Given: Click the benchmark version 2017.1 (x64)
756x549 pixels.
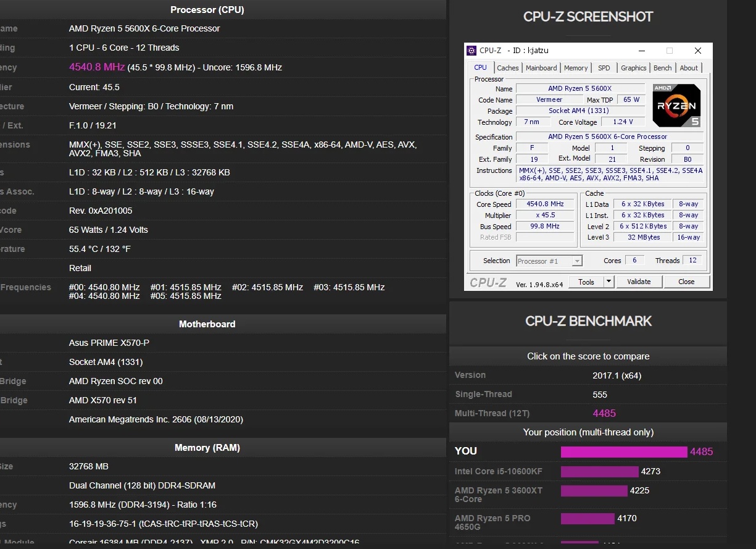Looking at the screenshot, I should pyautogui.click(x=618, y=375).
